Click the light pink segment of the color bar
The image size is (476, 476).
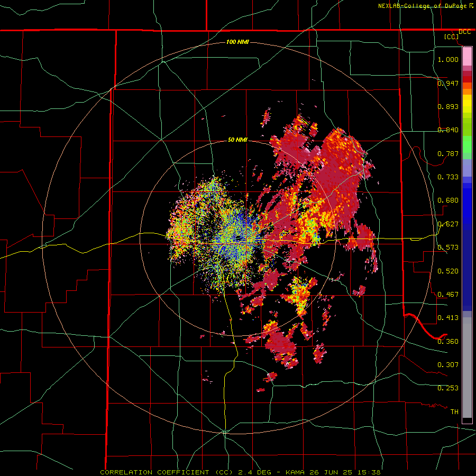click(x=467, y=56)
